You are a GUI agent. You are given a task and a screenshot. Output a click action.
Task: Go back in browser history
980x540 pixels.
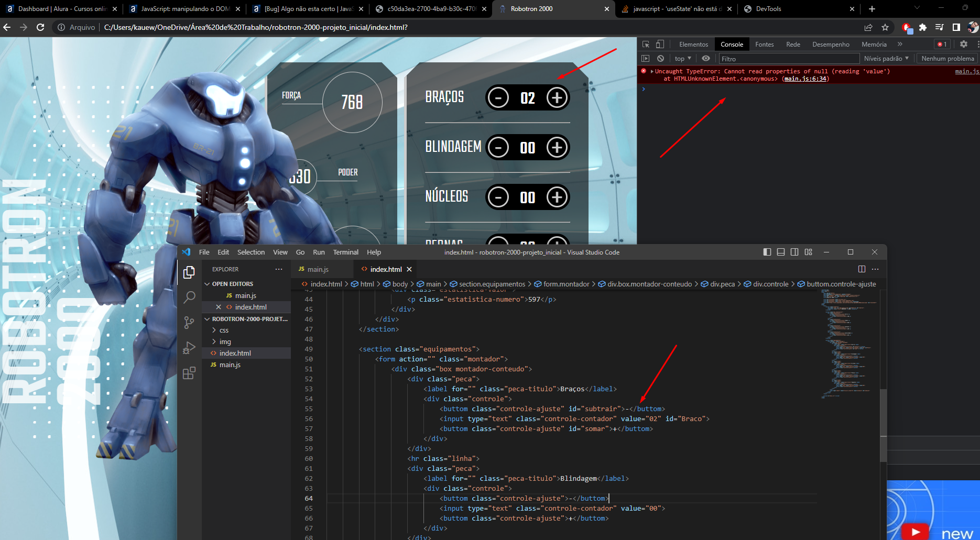pyautogui.click(x=7, y=27)
